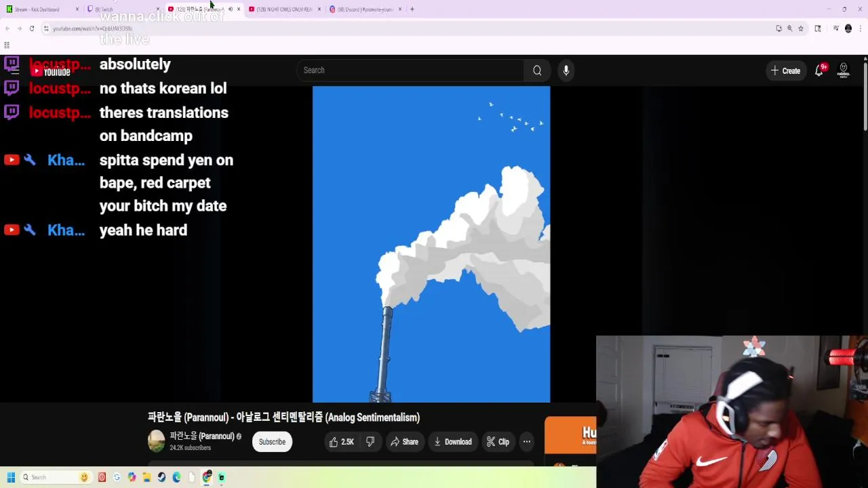Subscribe to Parannoul channel
This screenshot has width=868, height=488.
pos(272,442)
